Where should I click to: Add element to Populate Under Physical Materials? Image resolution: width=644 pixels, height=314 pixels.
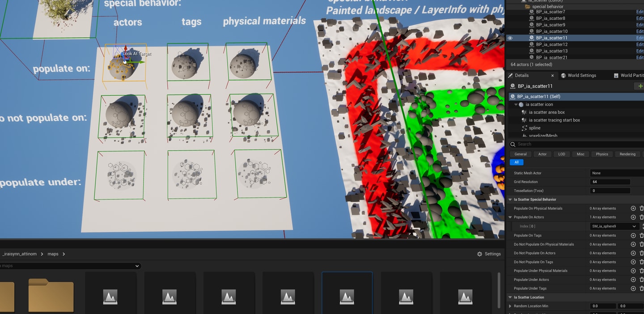(633, 271)
